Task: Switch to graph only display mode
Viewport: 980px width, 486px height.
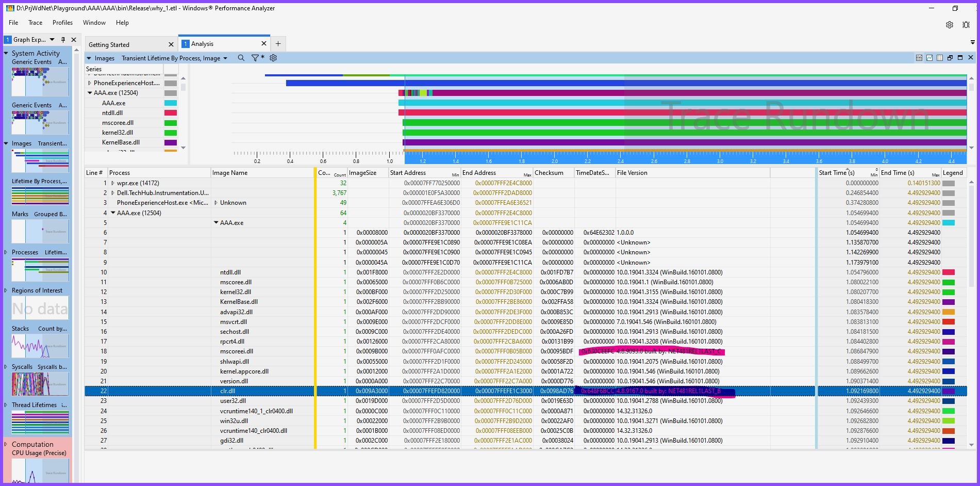Action: 929,58
